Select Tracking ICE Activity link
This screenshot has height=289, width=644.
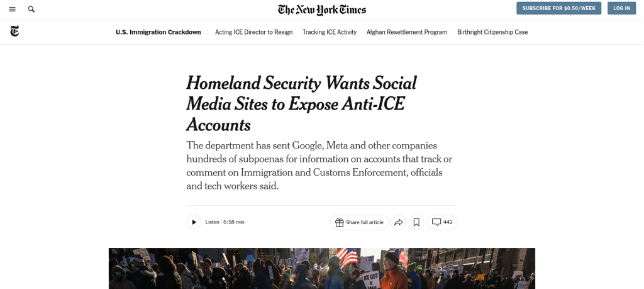pos(330,32)
